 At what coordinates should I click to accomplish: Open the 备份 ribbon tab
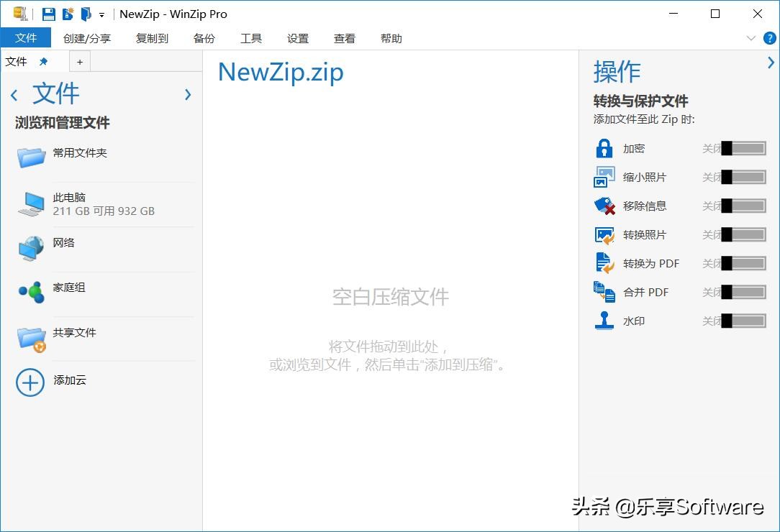pyautogui.click(x=204, y=38)
